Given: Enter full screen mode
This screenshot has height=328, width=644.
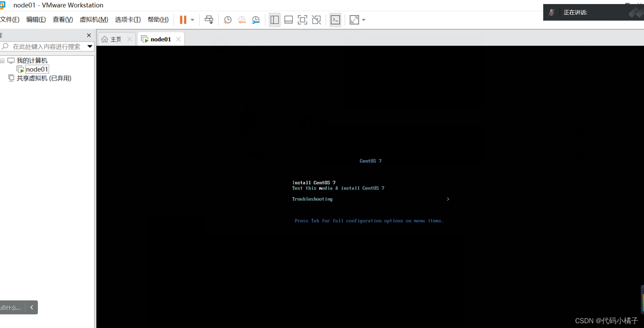Looking at the screenshot, I should [x=302, y=20].
